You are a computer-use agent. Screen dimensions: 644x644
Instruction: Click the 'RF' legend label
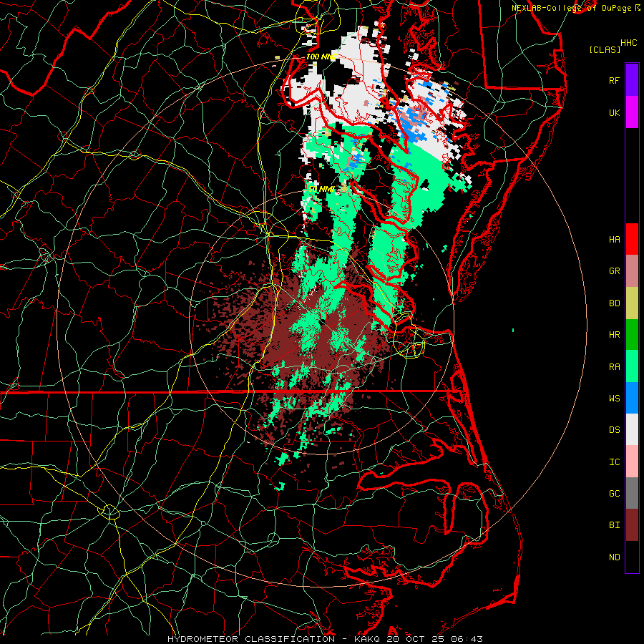click(x=614, y=80)
